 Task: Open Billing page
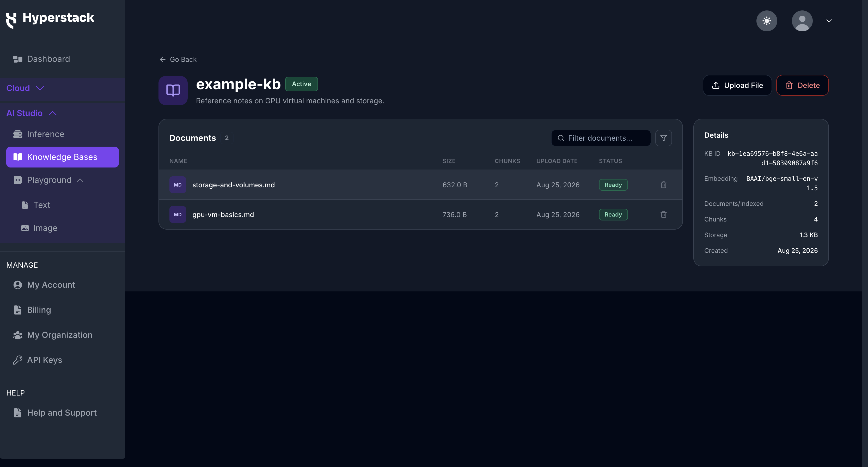pyautogui.click(x=63, y=310)
